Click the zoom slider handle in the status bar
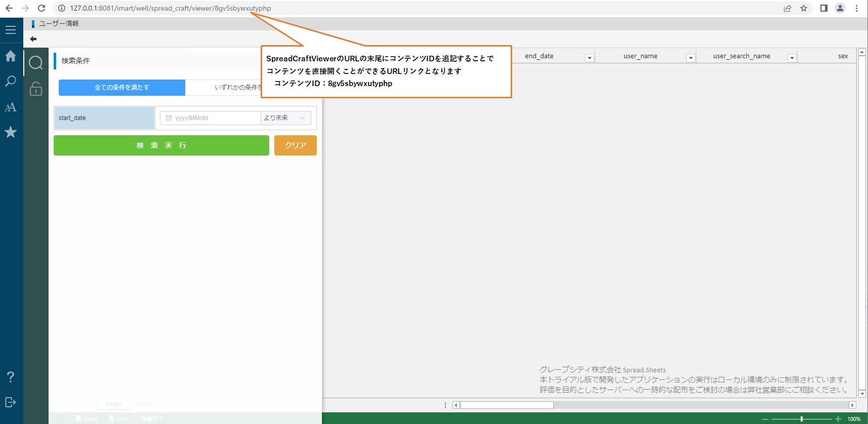 (x=802, y=419)
